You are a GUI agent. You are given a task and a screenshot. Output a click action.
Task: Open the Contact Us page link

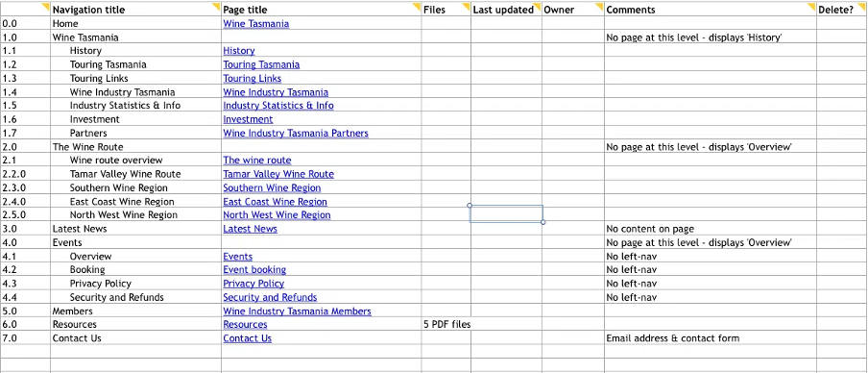[248, 338]
